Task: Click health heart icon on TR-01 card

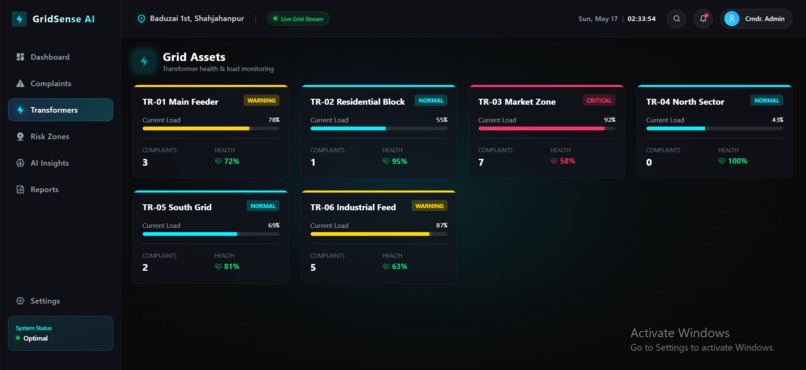Action: [x=218, y=161]
